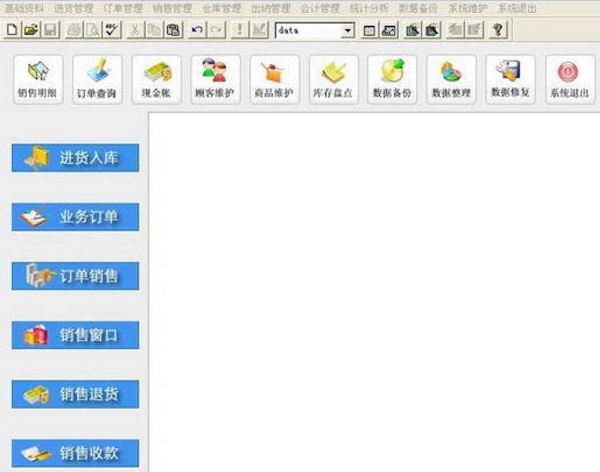
Task: Launch 数据修复 data repair
Action: [x=510, y=79]
